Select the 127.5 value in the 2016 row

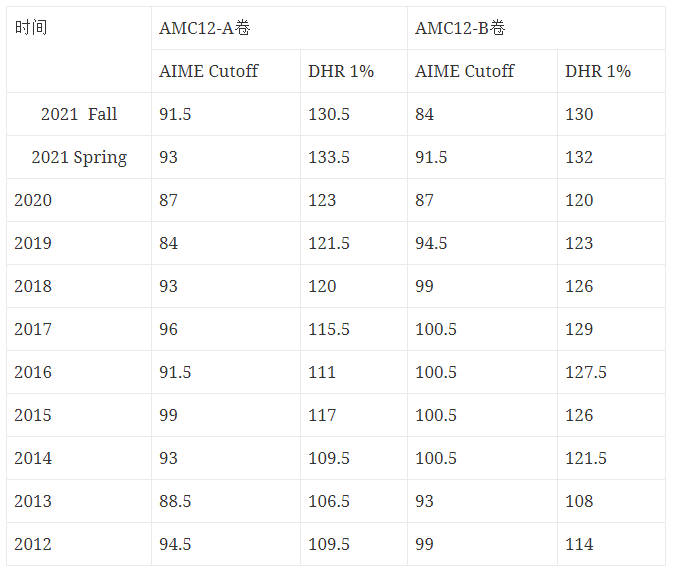pyautogui.click(x=612, y=372)
